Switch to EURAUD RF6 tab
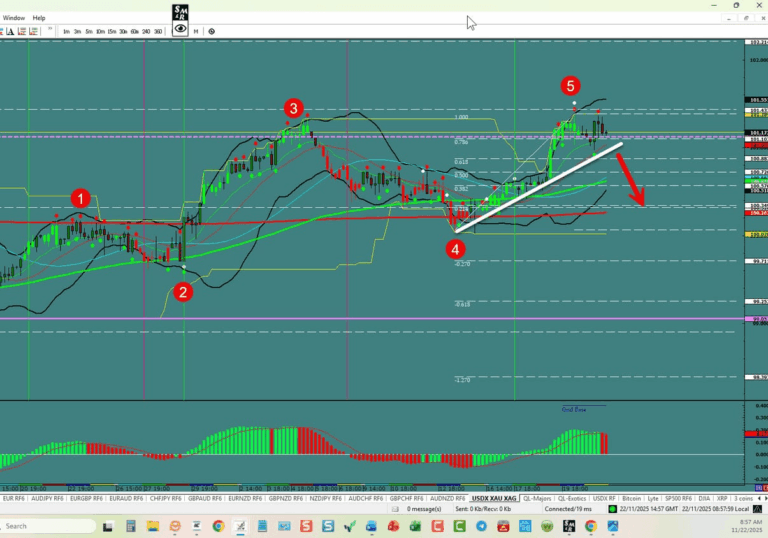 pyautogui.click(x=126, y=498)
